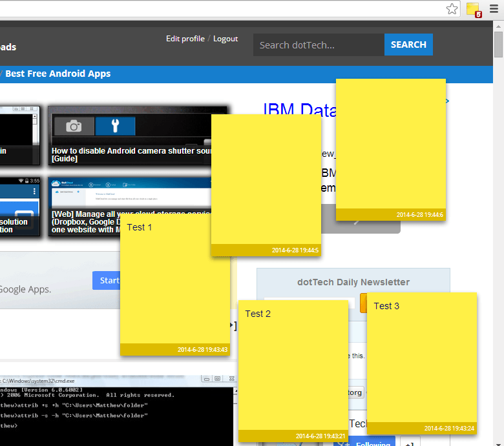504x446 pixels.
Task: Click the wrench icon in the Android article thumbnail
Action: 115,126
